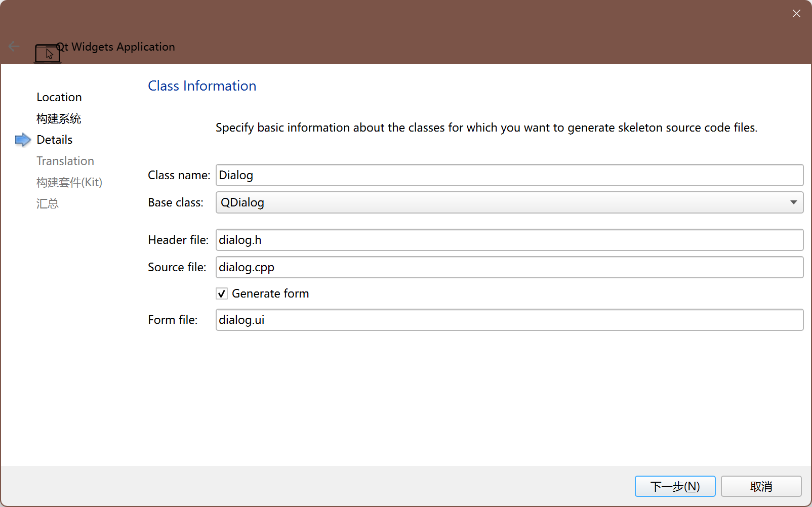Click the skeleton source code description text
This screenshot has height=507, width=812.
tap(486, 128)
